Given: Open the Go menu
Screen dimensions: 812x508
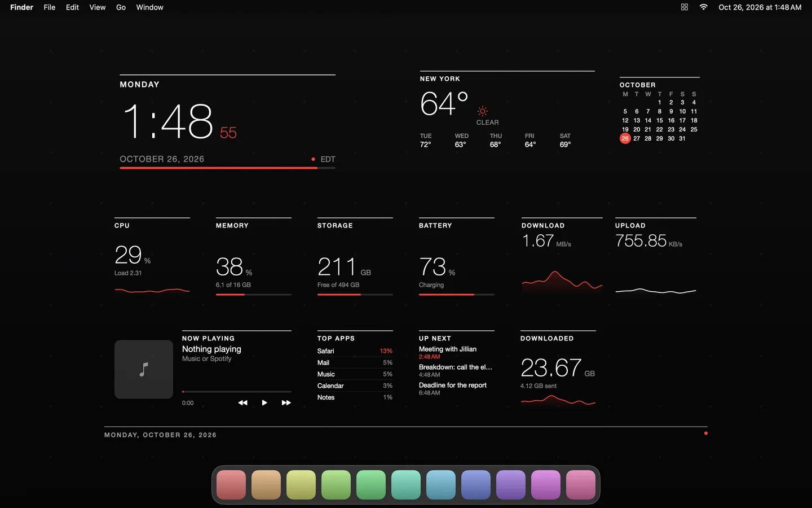Looking at the screenshot, I should (121, 7).
